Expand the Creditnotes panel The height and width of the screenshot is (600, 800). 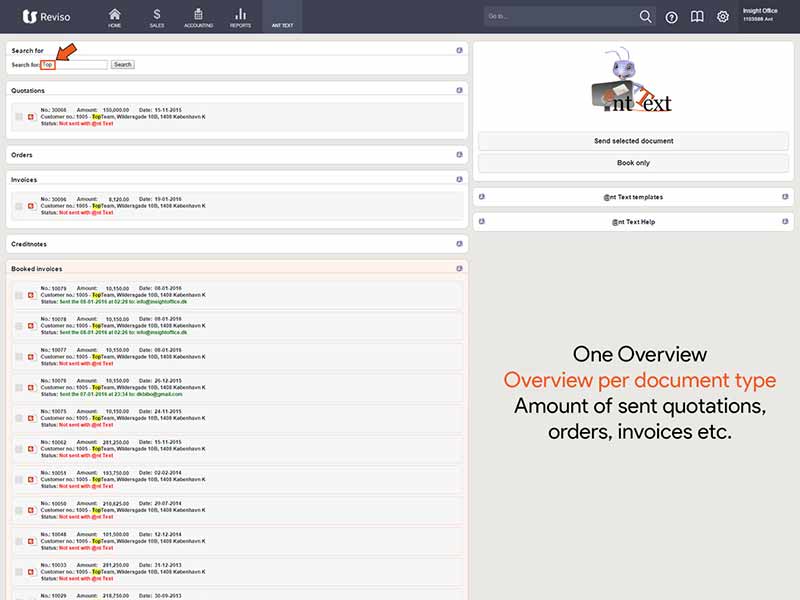tap(459, 244)
